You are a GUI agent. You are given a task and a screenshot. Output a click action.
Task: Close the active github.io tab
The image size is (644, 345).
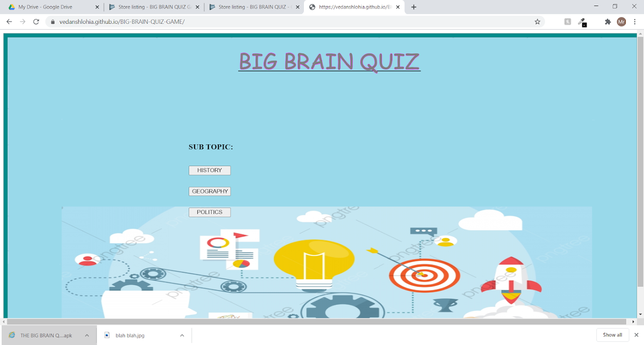click(x=398, y=7)
